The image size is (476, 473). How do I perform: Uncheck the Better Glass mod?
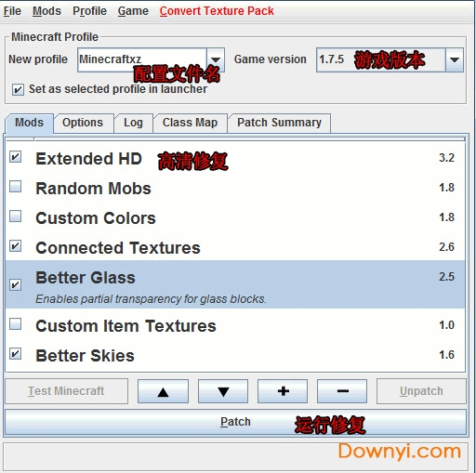(15, 284)
